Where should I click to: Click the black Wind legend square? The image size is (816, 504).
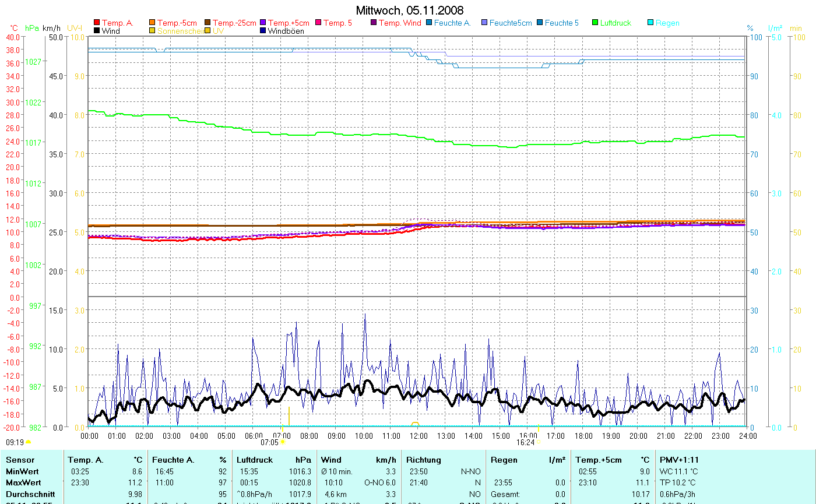pos(97,31)
